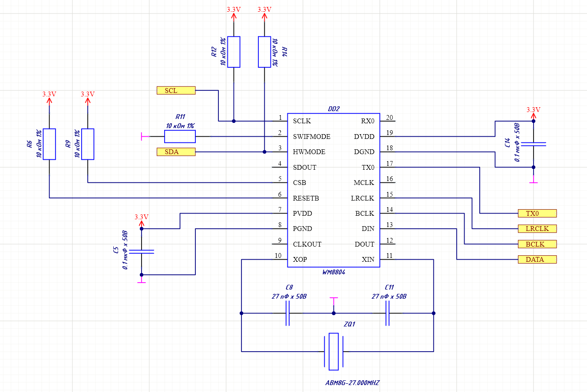Click the CLKOUT pin name

(307, 244)
